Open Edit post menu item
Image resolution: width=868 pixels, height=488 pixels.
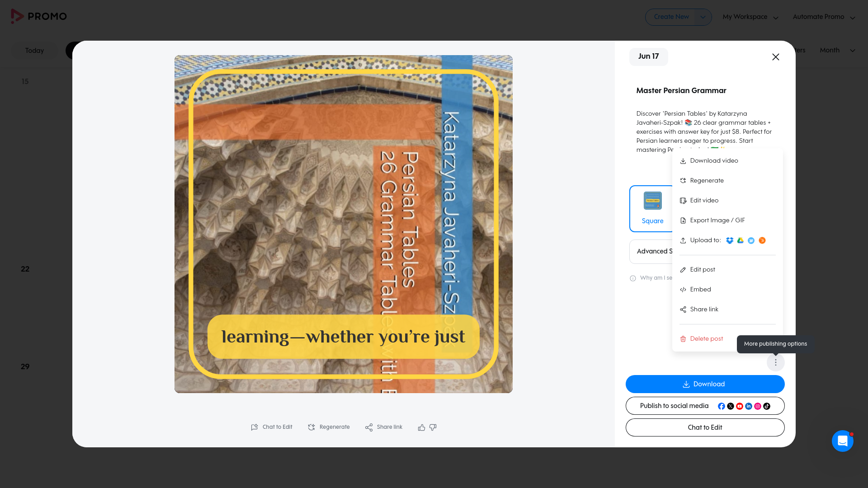tap(698, 270)
